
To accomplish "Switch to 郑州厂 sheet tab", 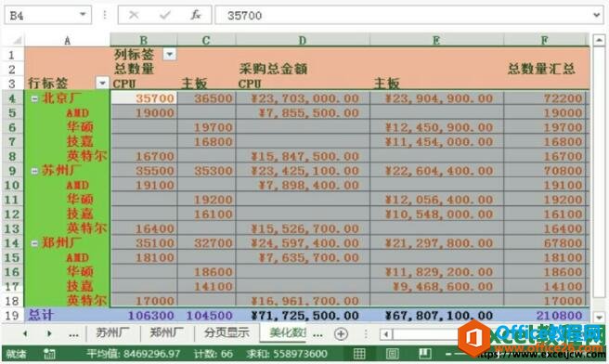I will 166,333.
